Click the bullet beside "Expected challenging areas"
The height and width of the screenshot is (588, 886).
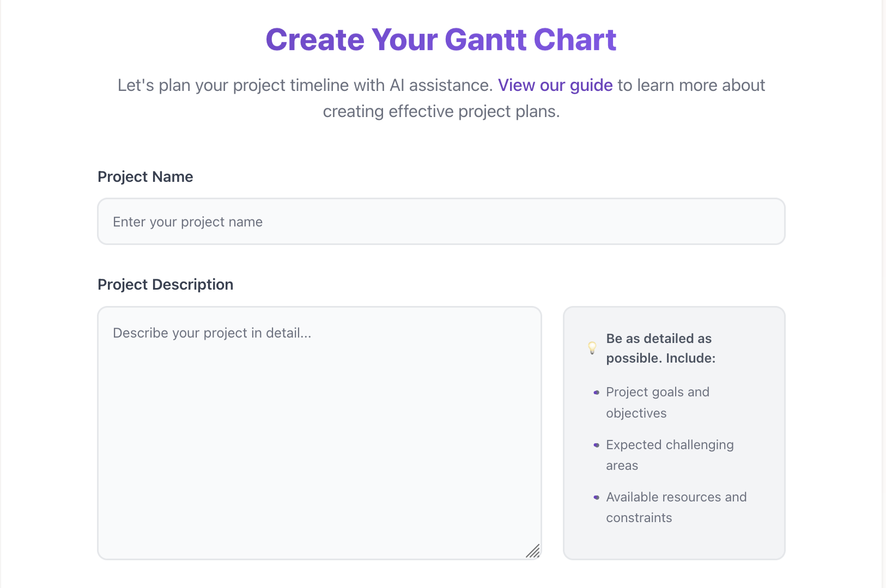pos(596,445)
